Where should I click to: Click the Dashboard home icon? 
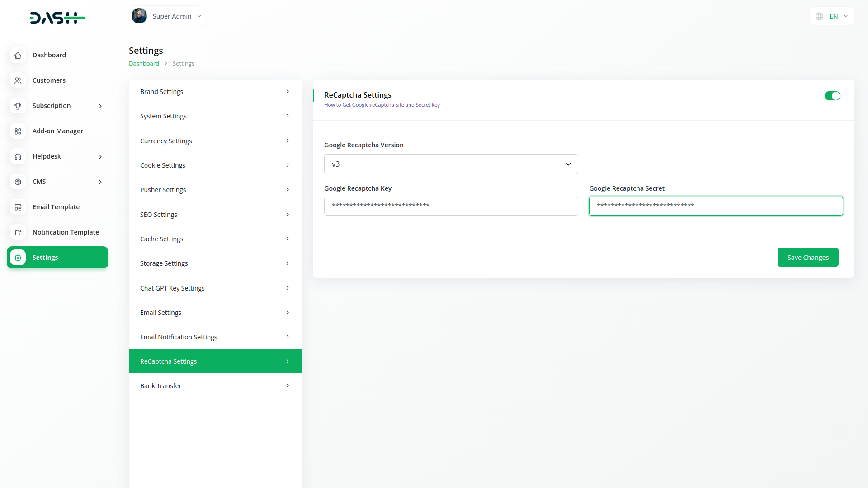[18, 55]
